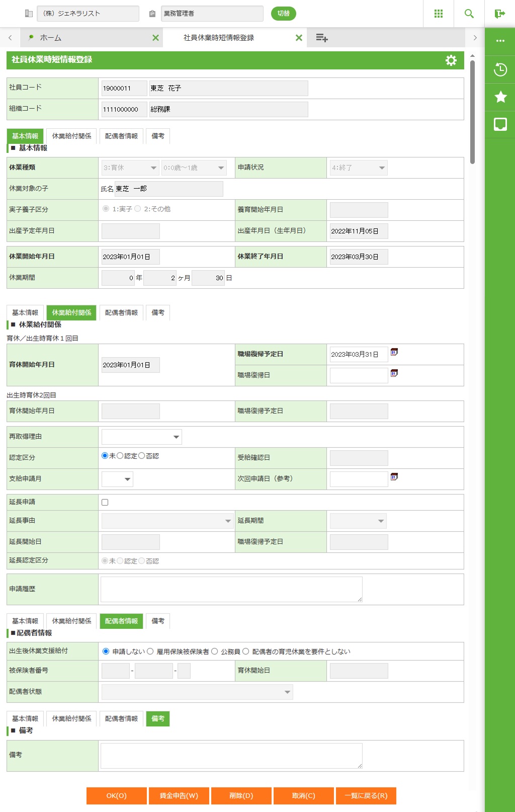
Task: Click the vertical scrollbar thumb
Action: [472, 112]
